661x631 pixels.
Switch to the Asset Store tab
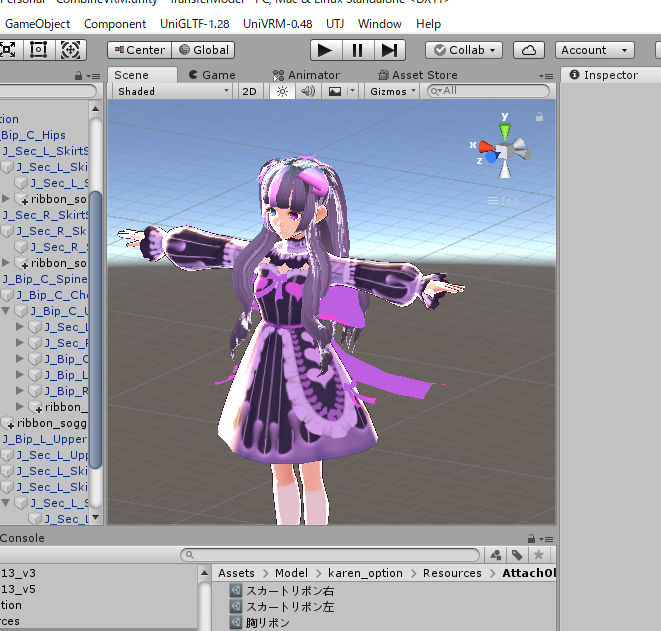tap(418, 75)
